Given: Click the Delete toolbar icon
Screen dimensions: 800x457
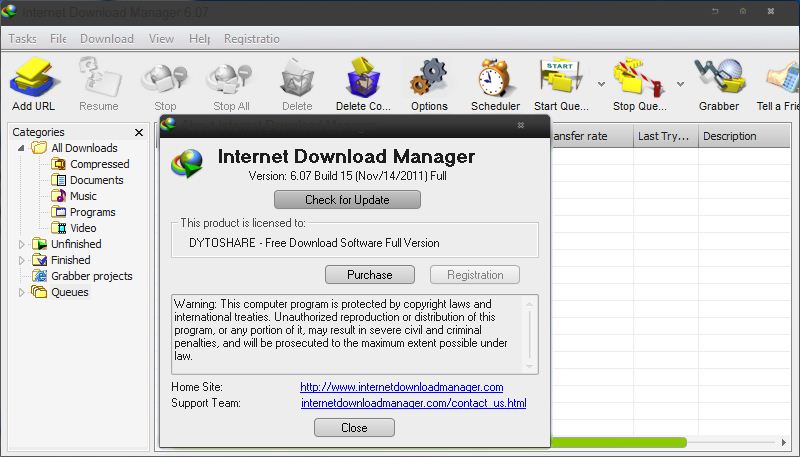Looking at the screenshot, I should 297,78.
